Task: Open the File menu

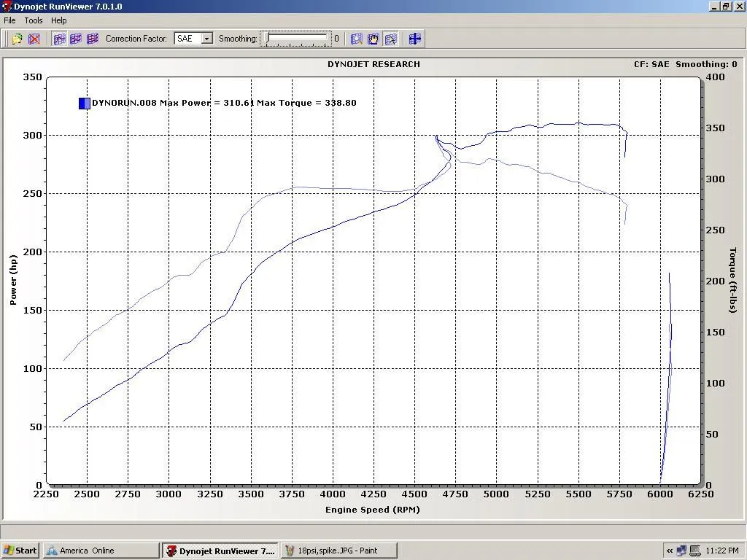Action: point(9,20)
